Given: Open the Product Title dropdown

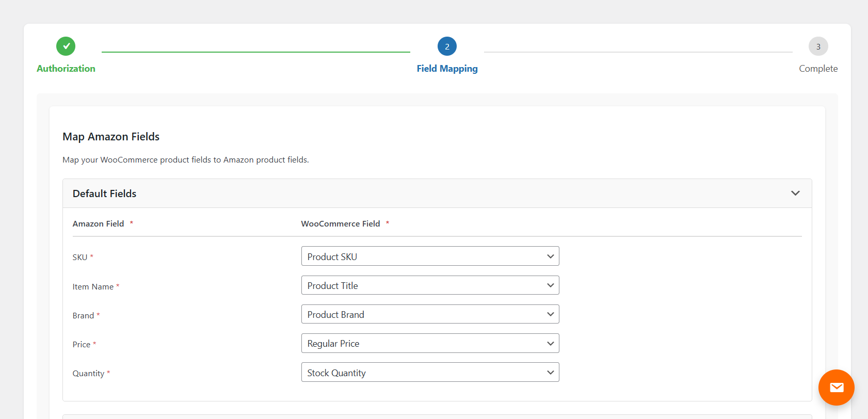Looking at the screenshot, I should pyautogui.click(x=430, y=285).
